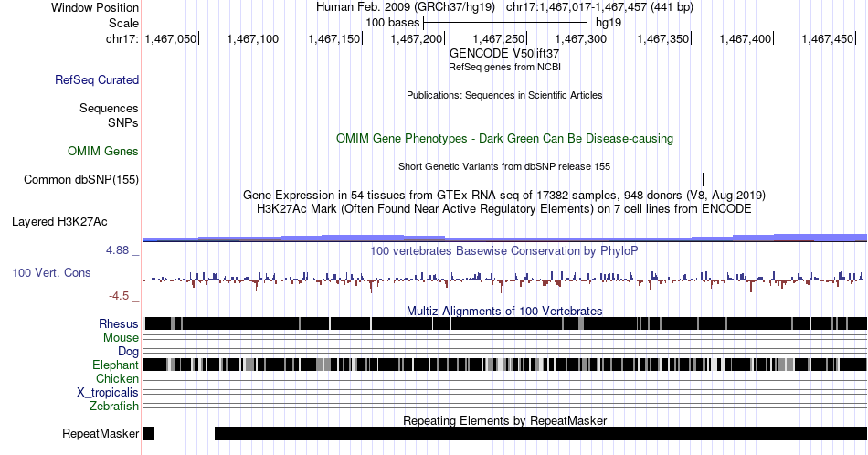The height and width of the screenshot is (455, 868).
Task: Click the Scale label
Action: [124, 23]
